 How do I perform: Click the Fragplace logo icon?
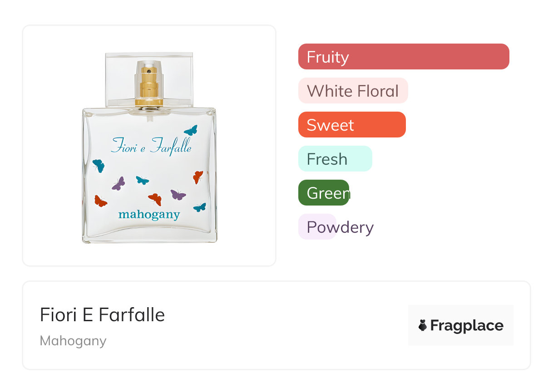423,325
